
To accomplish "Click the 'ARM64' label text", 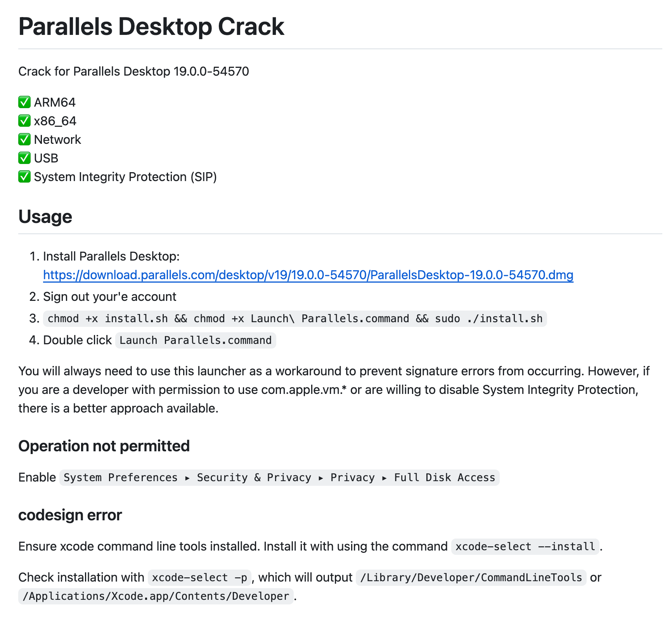I will pyautogui.click(x=55, y=102).
